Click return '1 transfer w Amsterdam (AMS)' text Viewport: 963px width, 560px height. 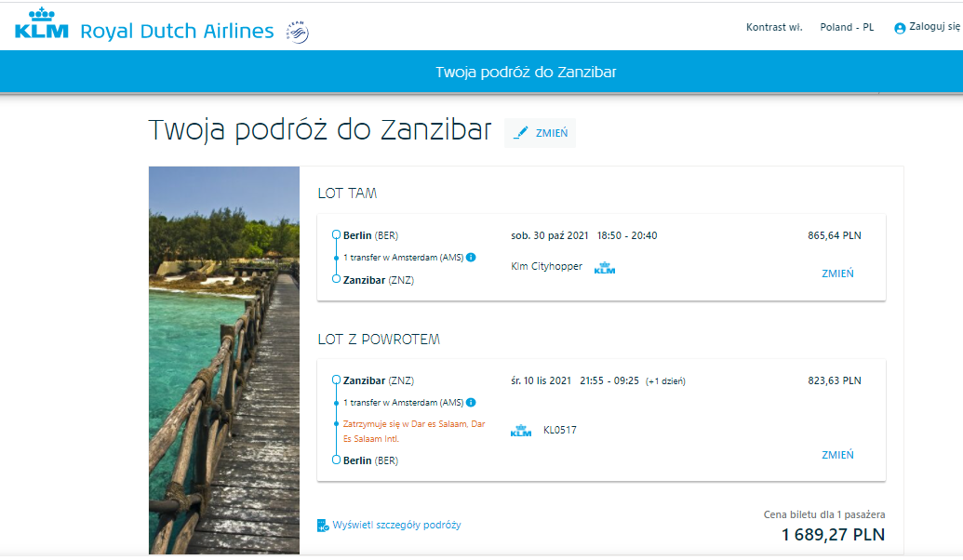pos(404,402)
